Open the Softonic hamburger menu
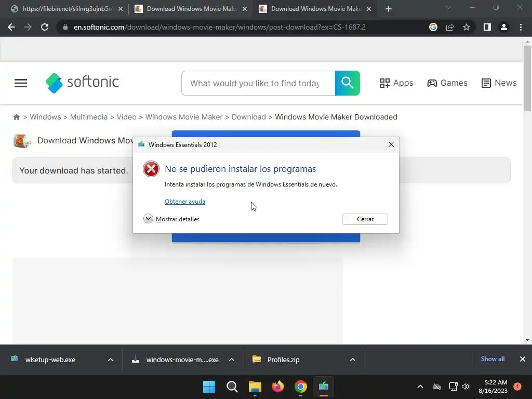532x399 pixels. pyautogui.click(x=21, y=83)
